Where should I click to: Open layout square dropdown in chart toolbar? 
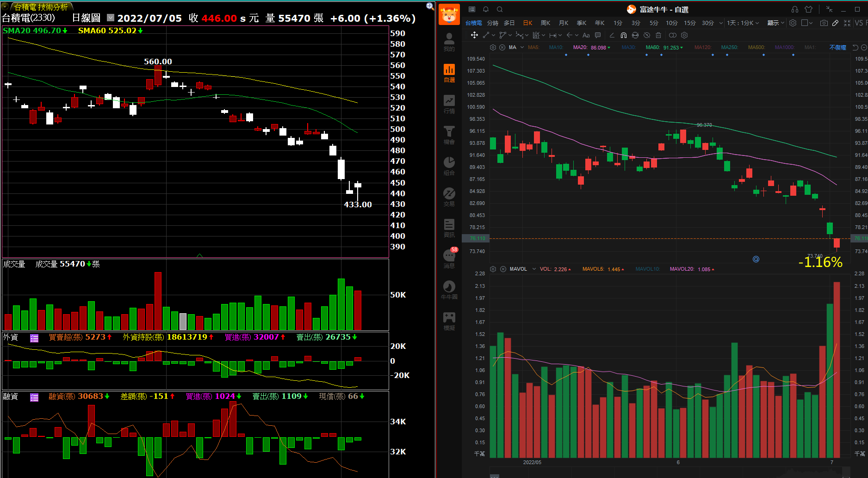807,23
